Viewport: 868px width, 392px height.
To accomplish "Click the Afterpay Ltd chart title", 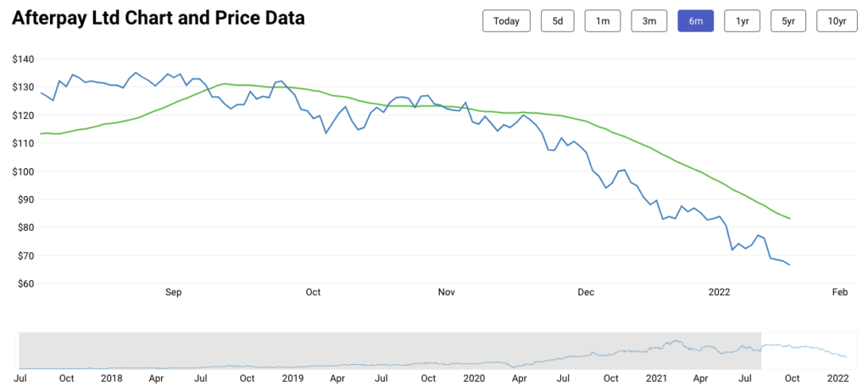I will (159, 18).
